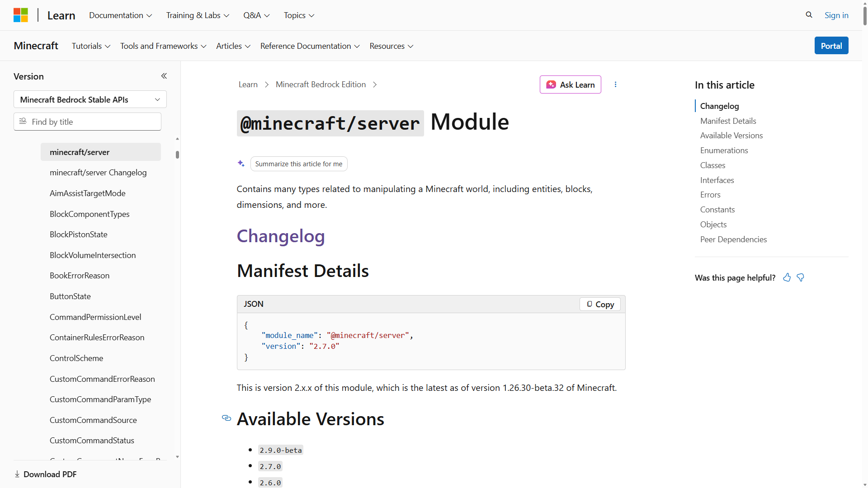Viewport: 868px width, 488px height.
Task: Open ContainerRulesErrorReason entry
Action: 97,338
